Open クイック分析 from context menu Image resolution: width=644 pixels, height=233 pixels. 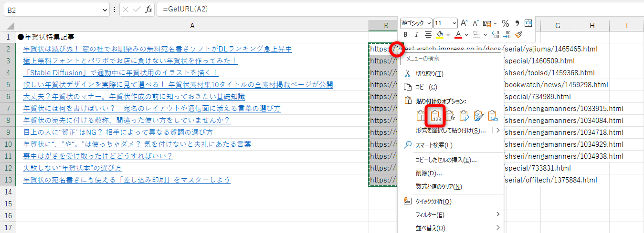click(x=433, y=201)
